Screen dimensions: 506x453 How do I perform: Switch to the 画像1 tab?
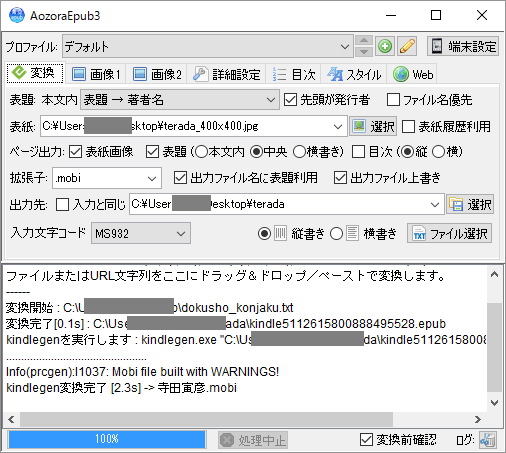coord(96,74)
